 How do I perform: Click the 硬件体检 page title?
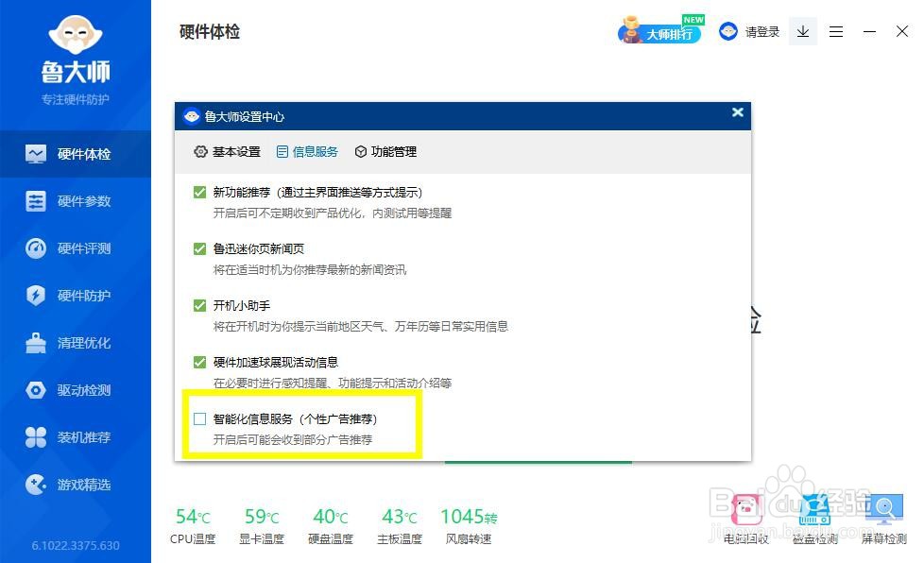209,32
